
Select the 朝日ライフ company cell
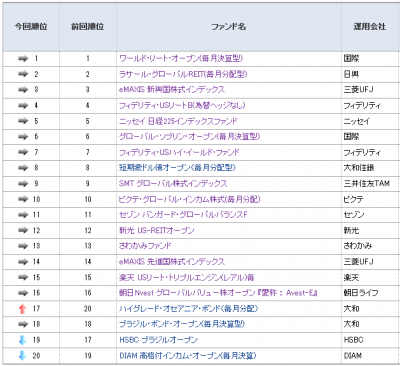(370, 293)
